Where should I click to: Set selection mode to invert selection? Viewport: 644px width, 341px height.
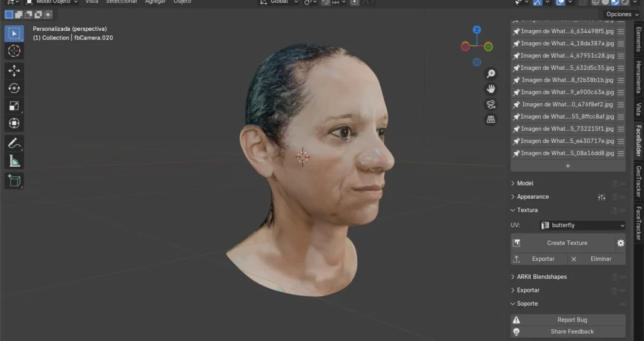coord(38,15)
